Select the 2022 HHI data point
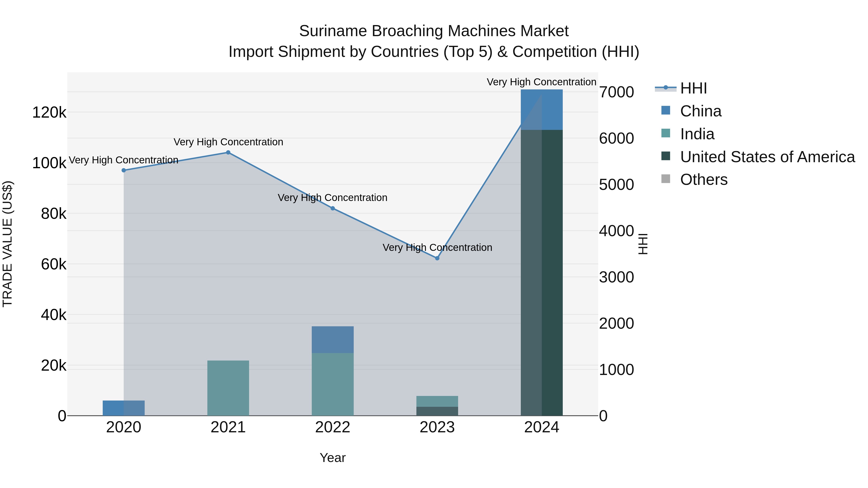 click(x=332, y=208)
